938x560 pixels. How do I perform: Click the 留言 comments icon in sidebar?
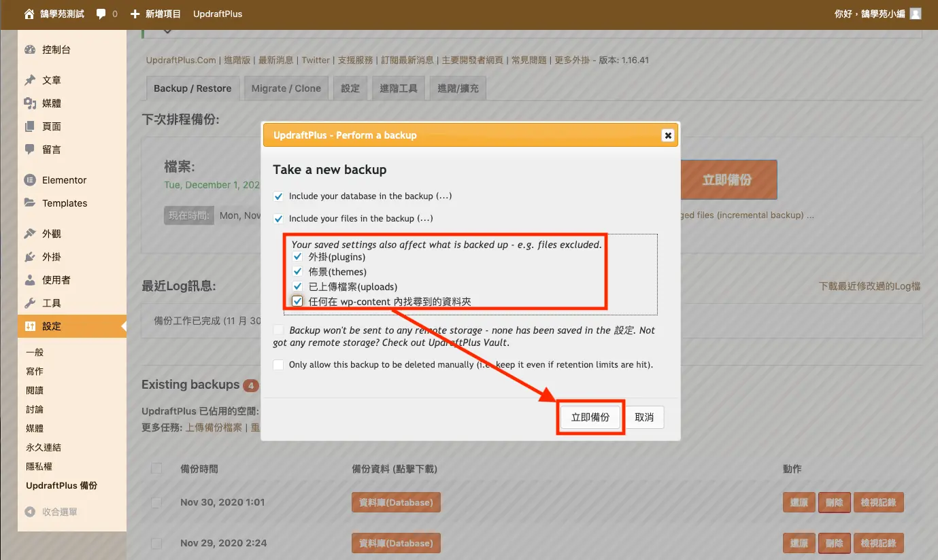pyautogui.click(x=30, y=150)
